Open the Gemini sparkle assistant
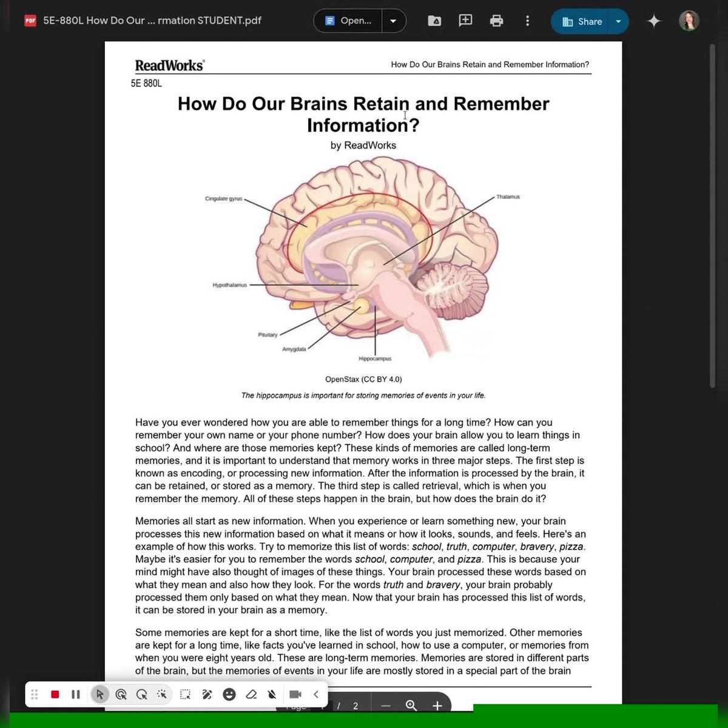728x728 pixels. tap(654, 21)
